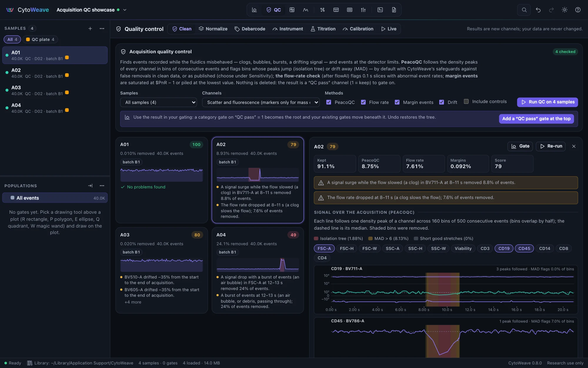Viewport: 588px width, 368px height.
Task: Open the gating plot workspace icon
Action: pyautogui.click(x=254, y=10)
